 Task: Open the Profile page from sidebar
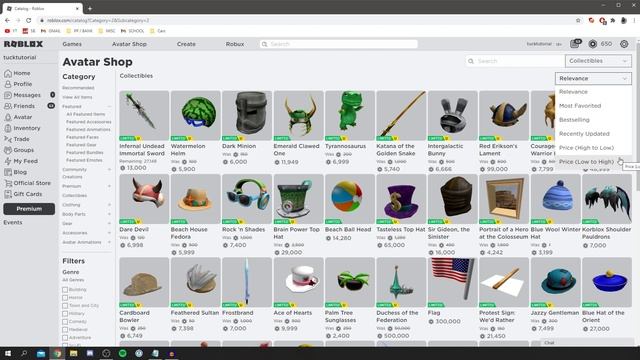point(18,84)
